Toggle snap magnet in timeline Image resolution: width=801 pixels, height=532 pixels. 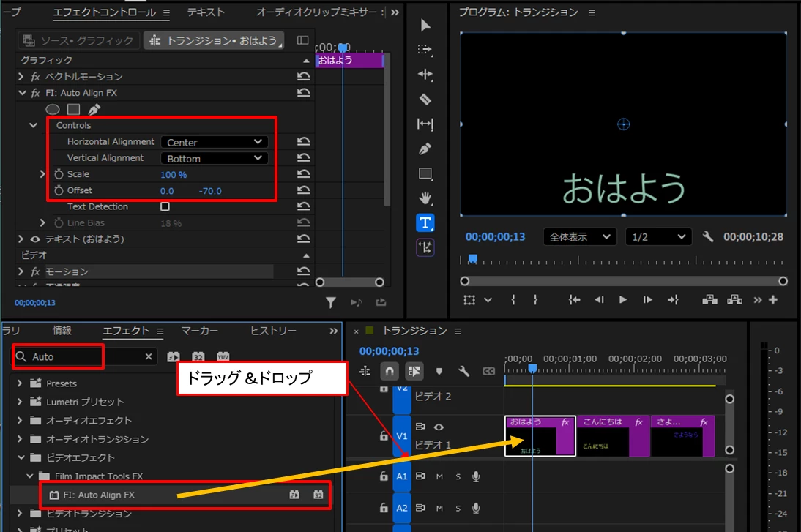390,371
